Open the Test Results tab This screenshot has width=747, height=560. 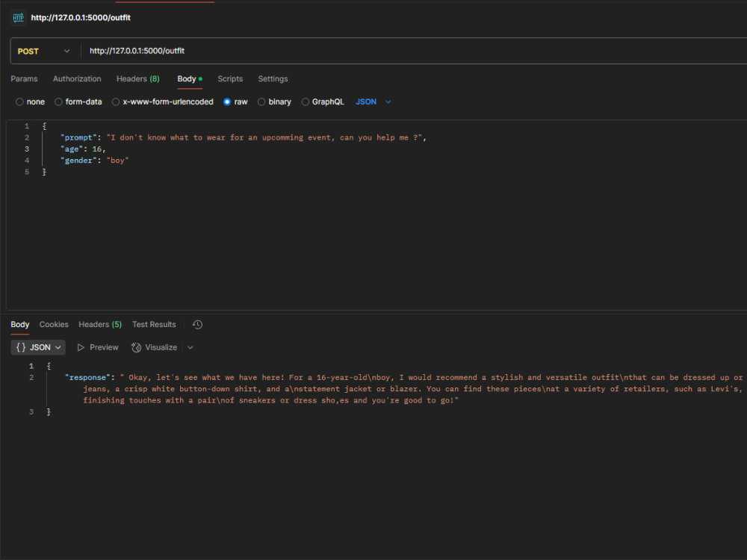tap(154, 324)
